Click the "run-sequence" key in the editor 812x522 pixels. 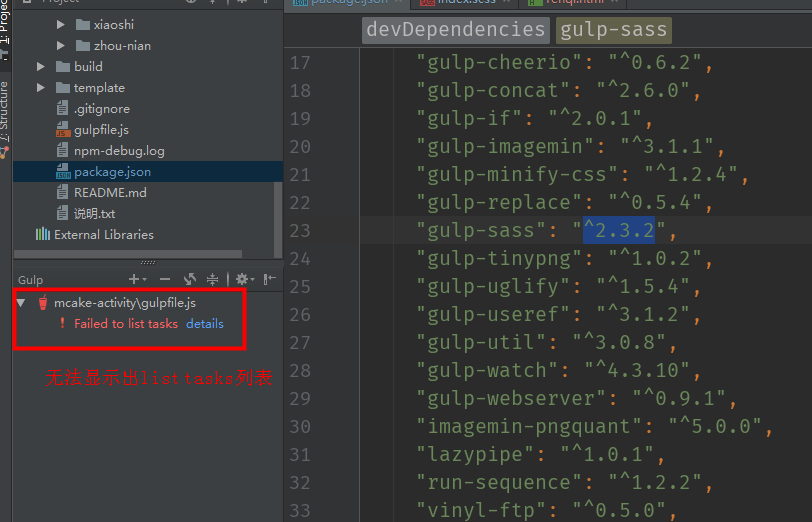[499, 482]
